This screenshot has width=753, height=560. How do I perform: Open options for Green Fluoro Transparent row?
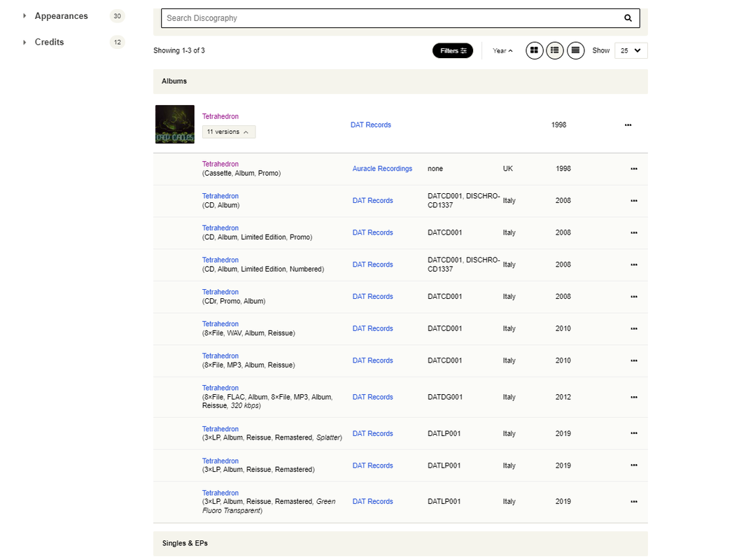tap(634, 501)
